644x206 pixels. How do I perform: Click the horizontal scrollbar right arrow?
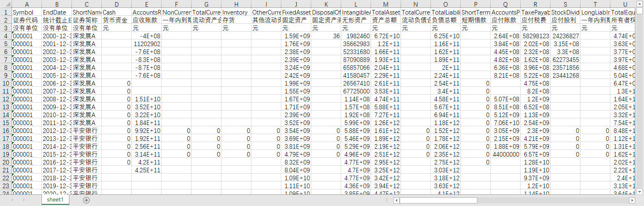click(x=632, y=200)
